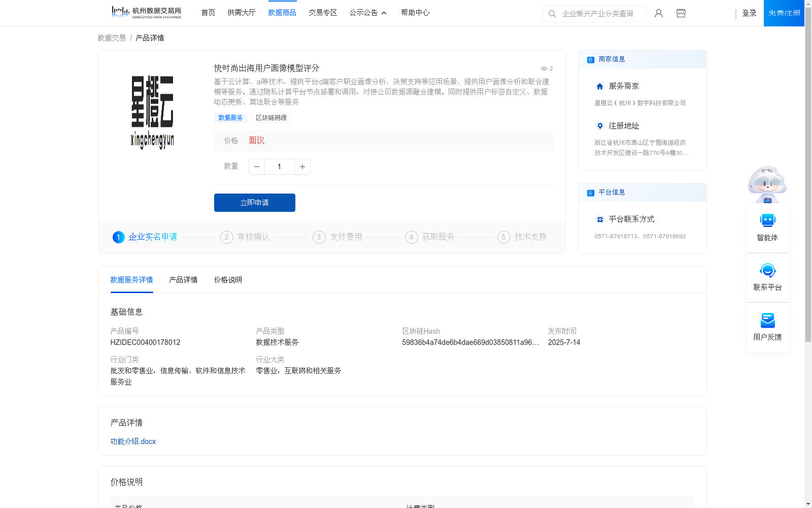Switch to 价格说明 tab
The width and height of the screenshot is (812, 508).
(228, 280)
